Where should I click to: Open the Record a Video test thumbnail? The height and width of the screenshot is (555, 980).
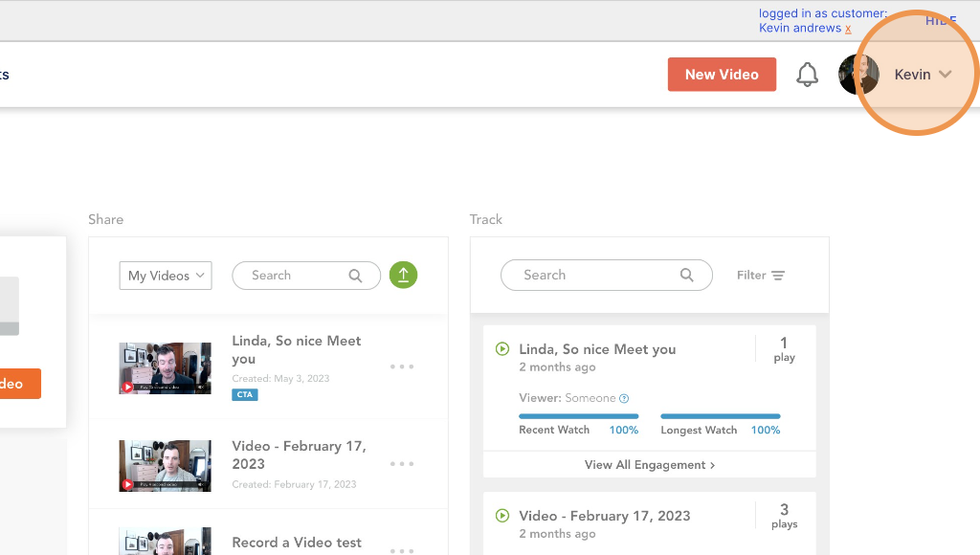tap(165, 542)
